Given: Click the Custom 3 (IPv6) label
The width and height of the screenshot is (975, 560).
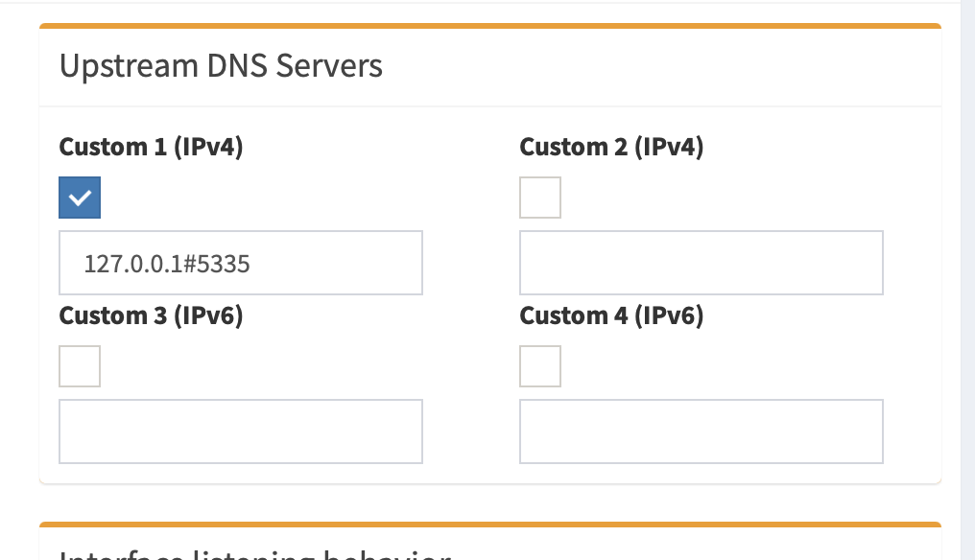Looking at the screenshot, I should tap(151, 315).
